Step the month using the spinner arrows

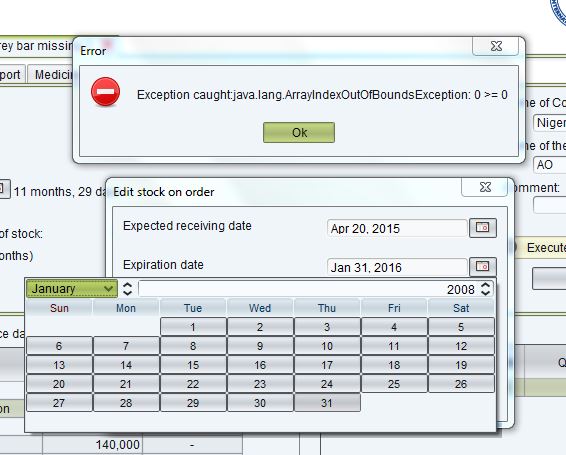127,289
